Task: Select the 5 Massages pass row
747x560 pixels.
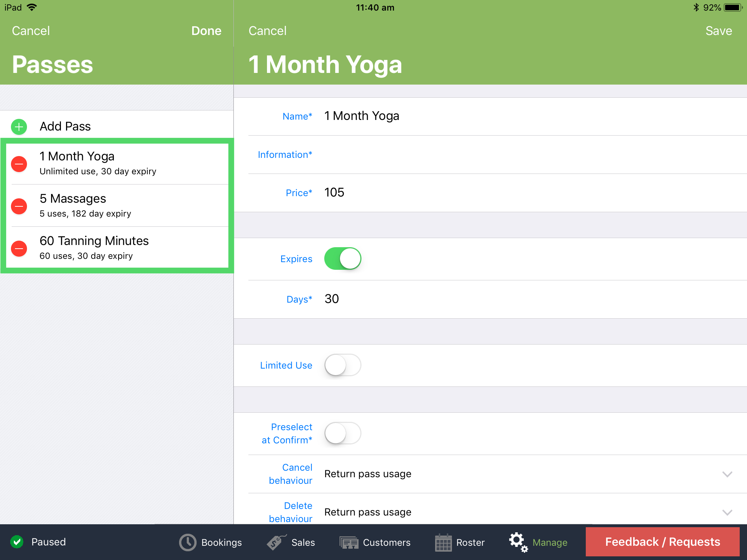Action: [117, 206]
